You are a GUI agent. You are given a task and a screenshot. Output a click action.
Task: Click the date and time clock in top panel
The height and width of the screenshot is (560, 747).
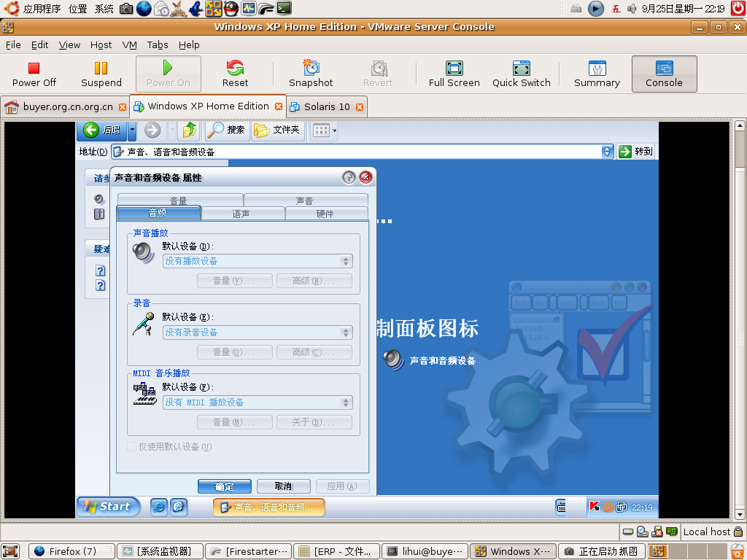click(x=683, y=9)
